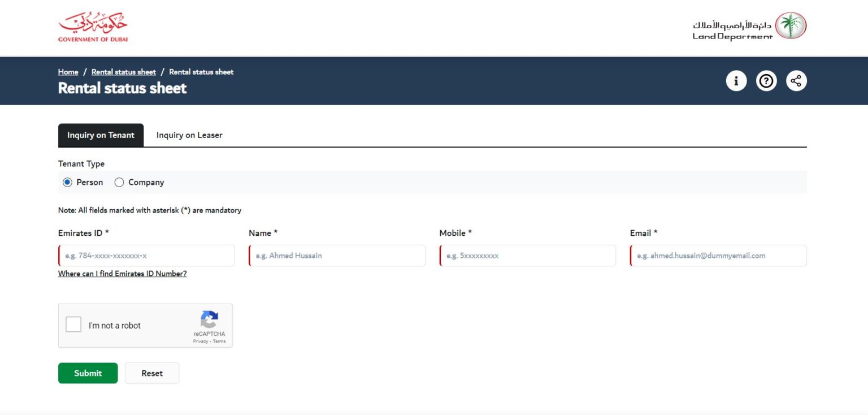Screen dimensions: 868x415
Task: Open the Inquiry on Tenant tab
Action: point(101,135)
